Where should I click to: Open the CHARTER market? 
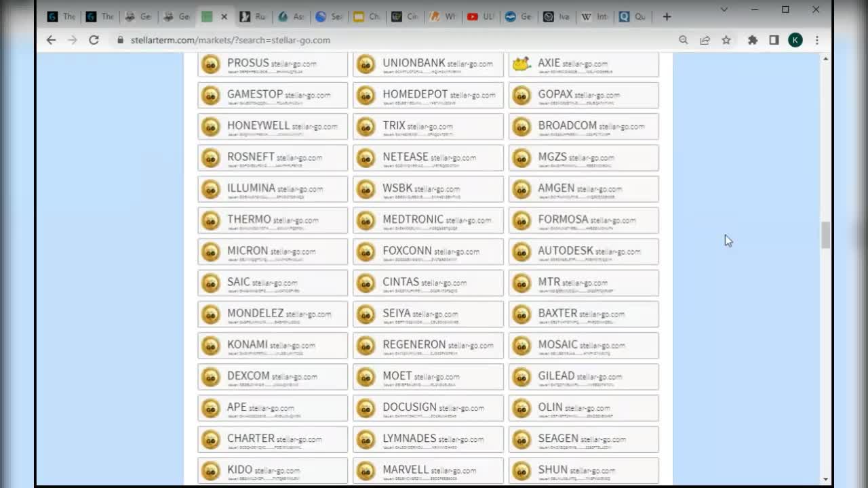pos(273,439)
